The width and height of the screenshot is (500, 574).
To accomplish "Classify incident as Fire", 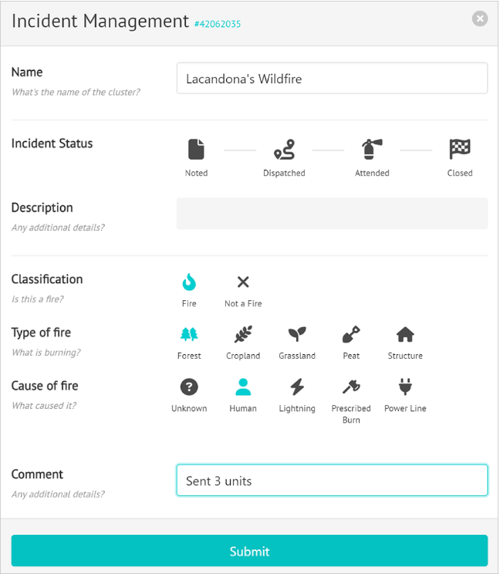I will 189,282.
